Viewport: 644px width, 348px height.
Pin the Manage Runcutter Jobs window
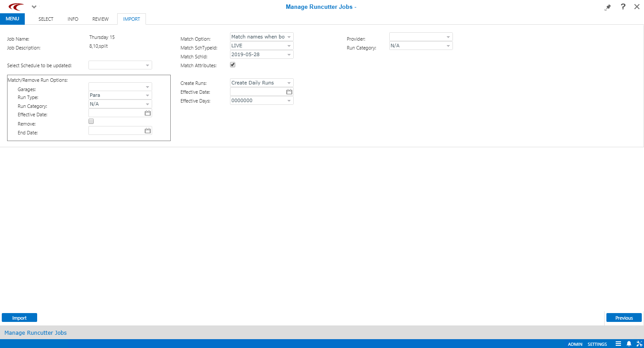607,7
